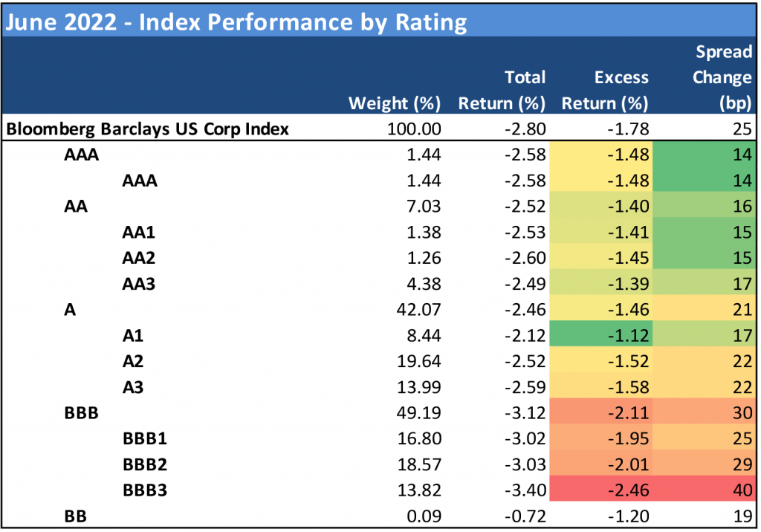Select the orange -2.11 excess return cell
The height and width of the screenshot is (532, 761).
[601, 412]
